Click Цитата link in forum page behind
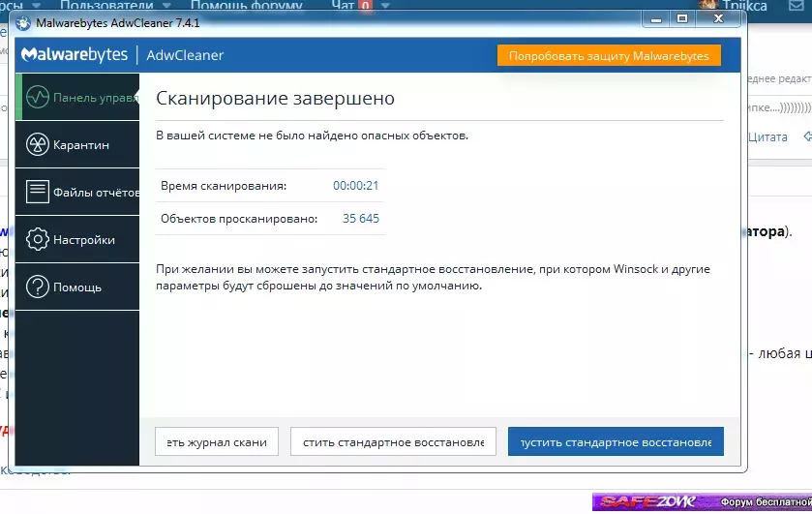Viewport: 812px width, 514px height. (x=768, y=136)
